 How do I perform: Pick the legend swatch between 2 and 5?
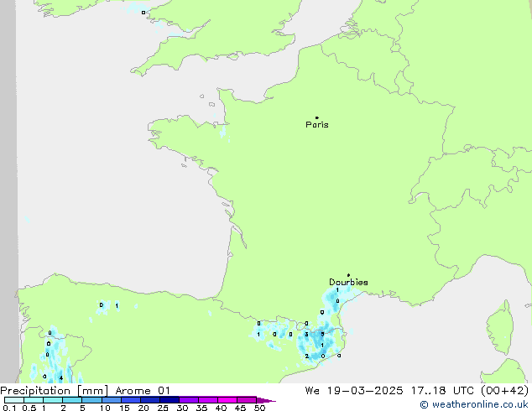[72, 400]
